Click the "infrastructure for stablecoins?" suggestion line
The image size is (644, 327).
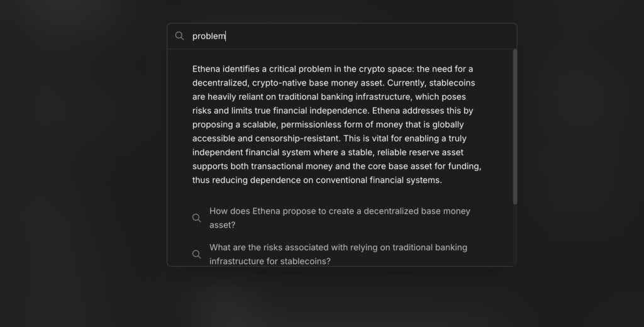(270, 261)
